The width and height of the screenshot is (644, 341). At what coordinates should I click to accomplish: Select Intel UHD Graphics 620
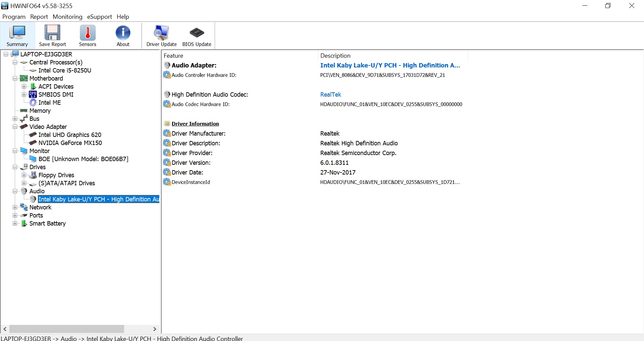(x=70, y=135)
